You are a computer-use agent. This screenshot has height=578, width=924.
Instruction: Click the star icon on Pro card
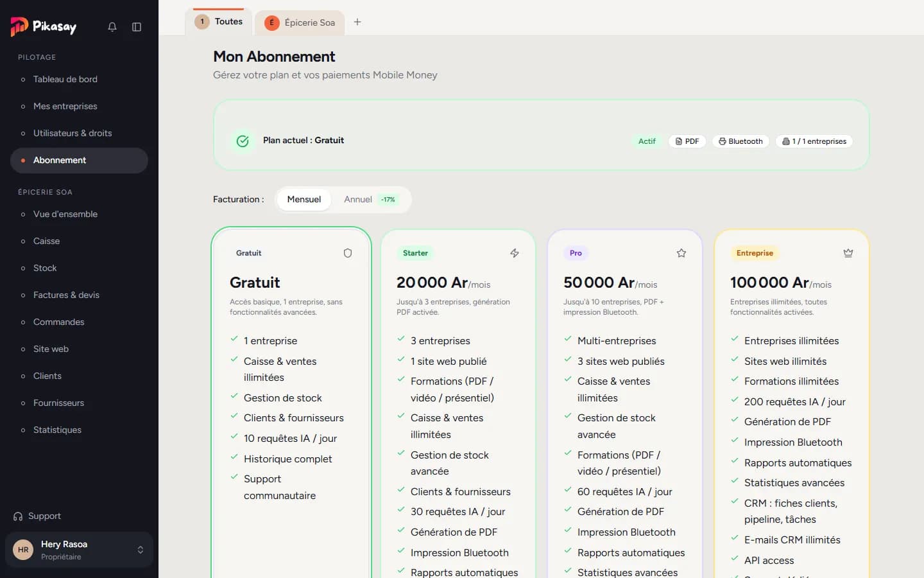(681, 253)
